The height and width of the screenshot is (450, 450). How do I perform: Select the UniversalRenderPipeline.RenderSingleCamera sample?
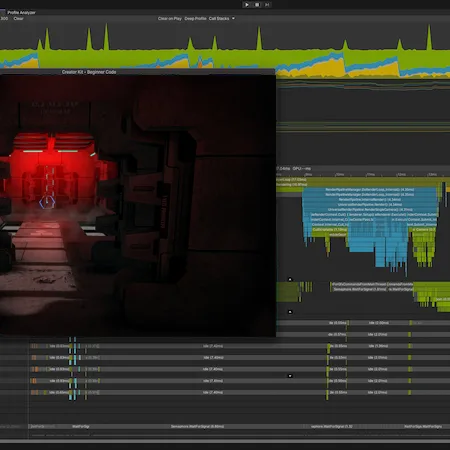click(x=370, y=210)
